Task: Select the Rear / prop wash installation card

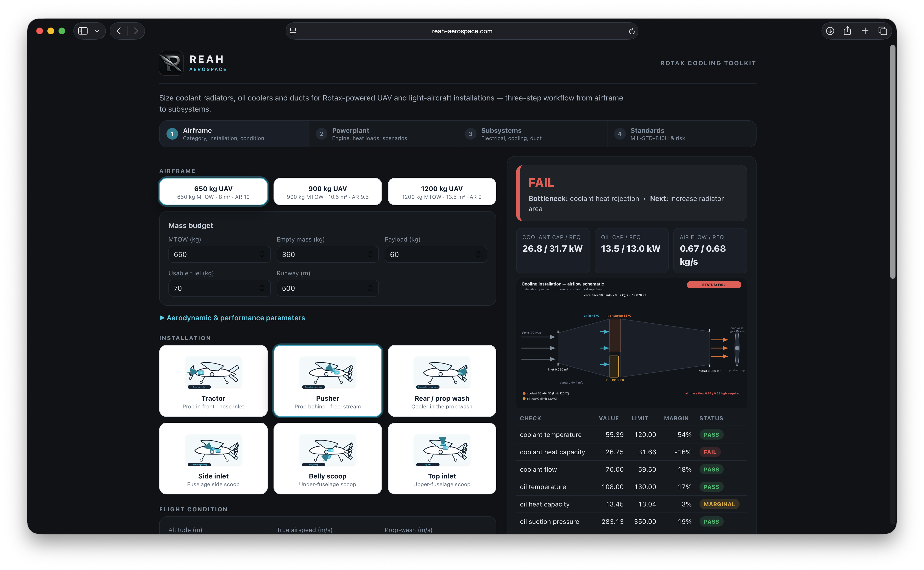Action: [x=442, y=381]
